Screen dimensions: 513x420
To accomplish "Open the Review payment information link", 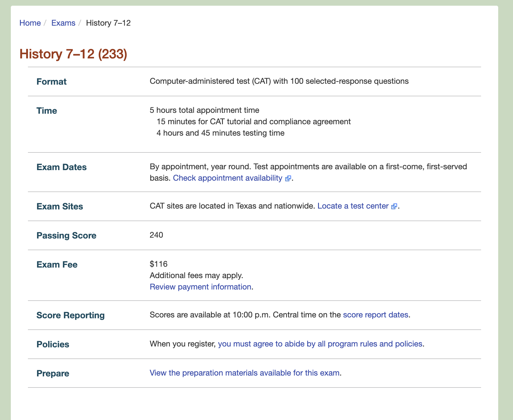I will point(200,287).
